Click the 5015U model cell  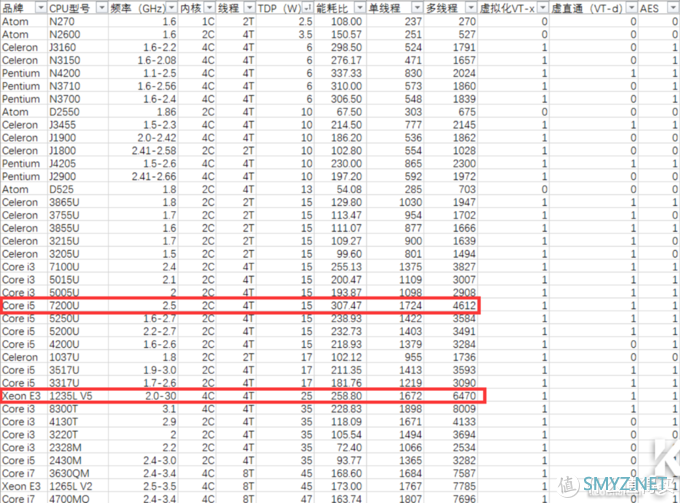point(78,280)
